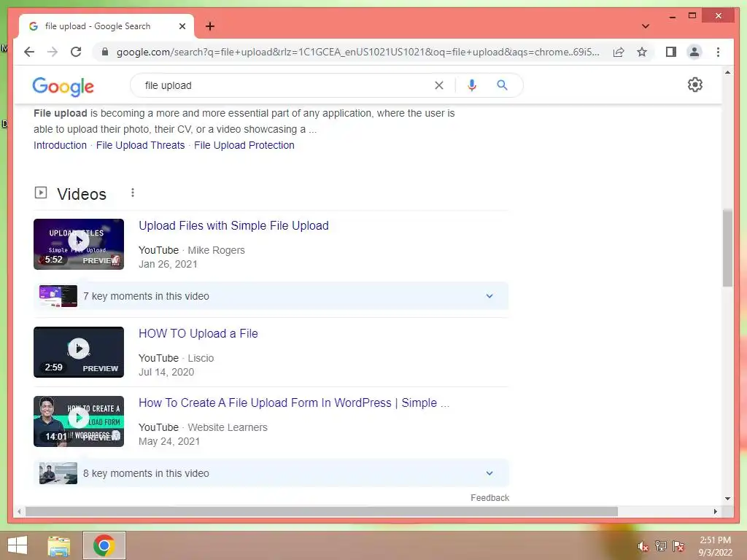This screenshot has width=747, height=560.
Task: Click the Videos section play-box icon
Action: [41, 192]
